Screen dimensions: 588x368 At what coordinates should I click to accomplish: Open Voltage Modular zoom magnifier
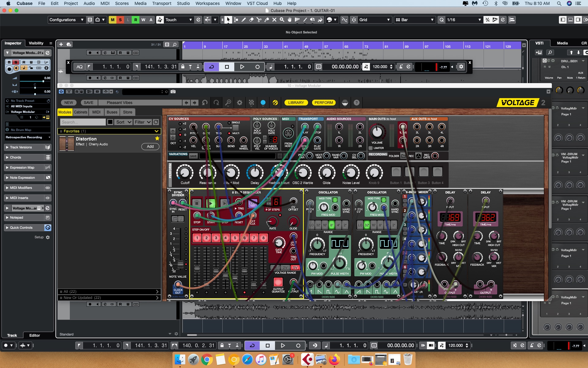(228, 103)
